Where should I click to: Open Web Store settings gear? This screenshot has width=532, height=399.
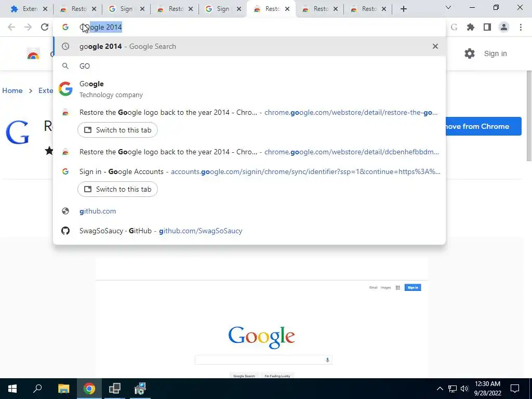pos(470,54)
